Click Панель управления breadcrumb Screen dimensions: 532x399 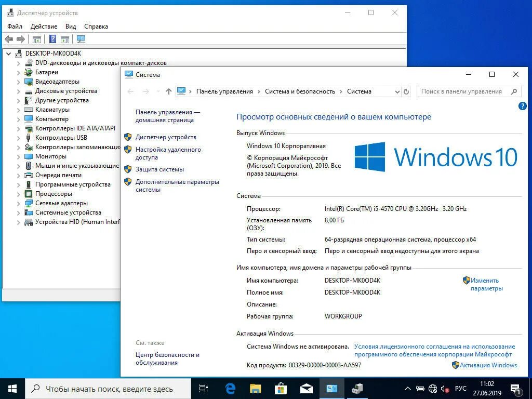224,91
